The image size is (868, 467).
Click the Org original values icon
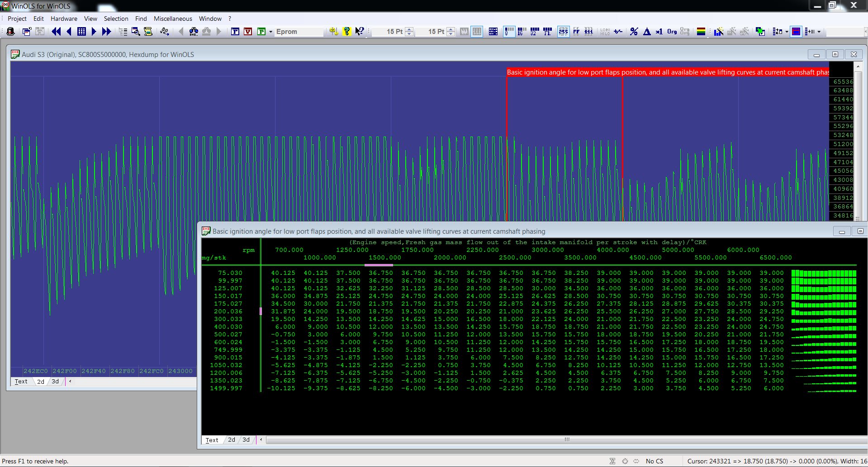coord(672,31)
